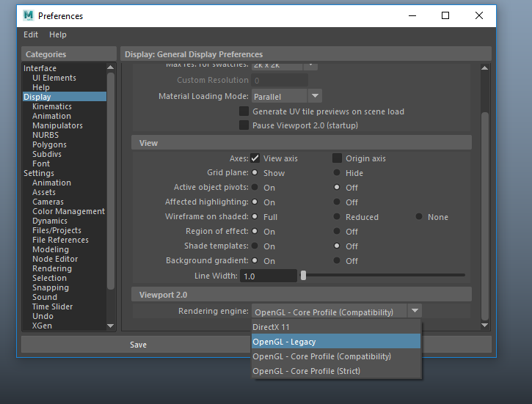532x404 pixels.
Task: Click the Rendering engine dropdown arrow
Action: (415, 311)
